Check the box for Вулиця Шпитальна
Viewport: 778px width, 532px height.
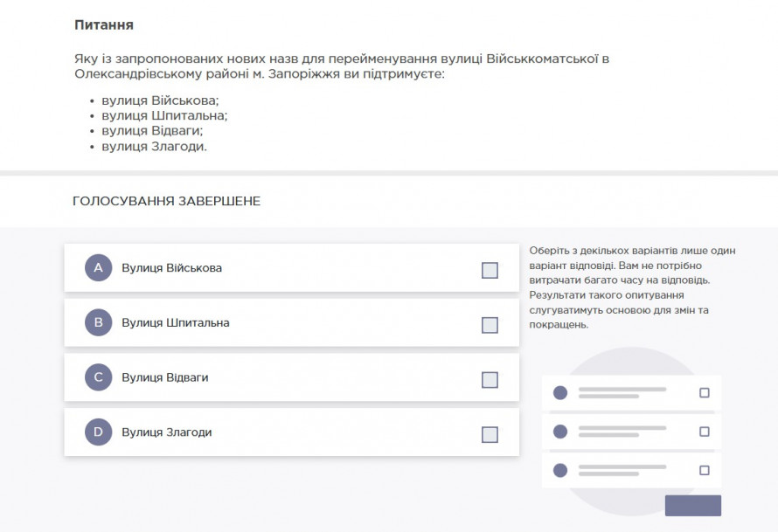tap(490, 325)
